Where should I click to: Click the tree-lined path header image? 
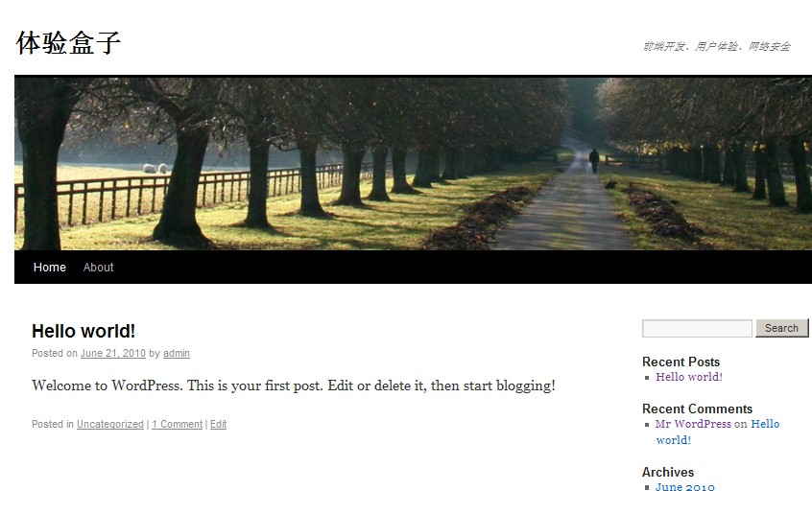414,163
